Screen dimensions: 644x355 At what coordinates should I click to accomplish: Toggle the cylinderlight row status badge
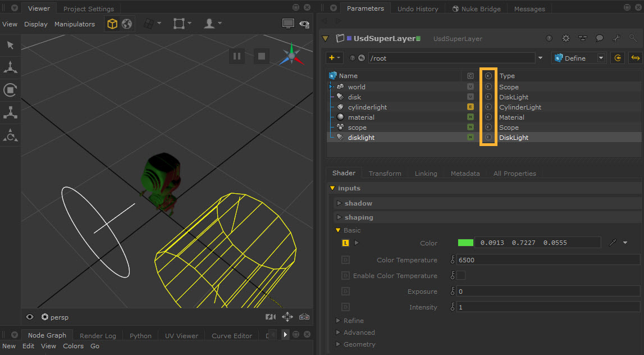471,107
